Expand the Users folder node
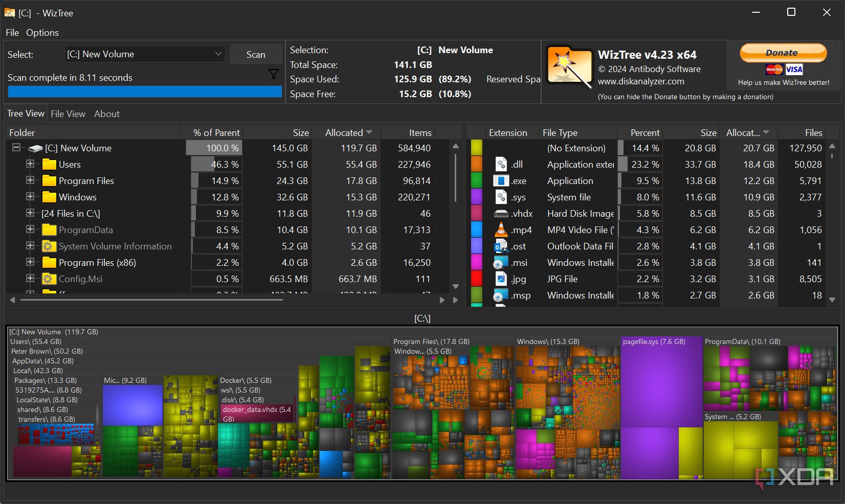845x504 pixels. pyautogui.click(x=30, y=164)
